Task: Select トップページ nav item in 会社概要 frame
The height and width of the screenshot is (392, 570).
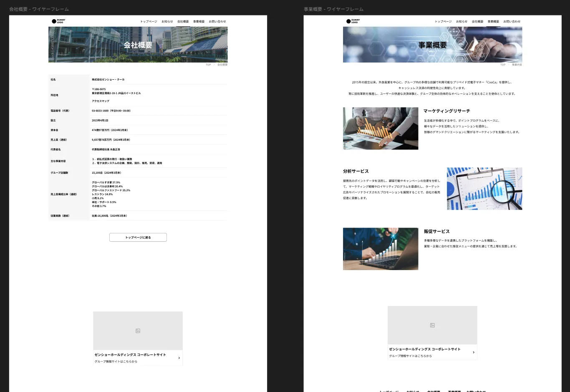Action: point(149,21)
